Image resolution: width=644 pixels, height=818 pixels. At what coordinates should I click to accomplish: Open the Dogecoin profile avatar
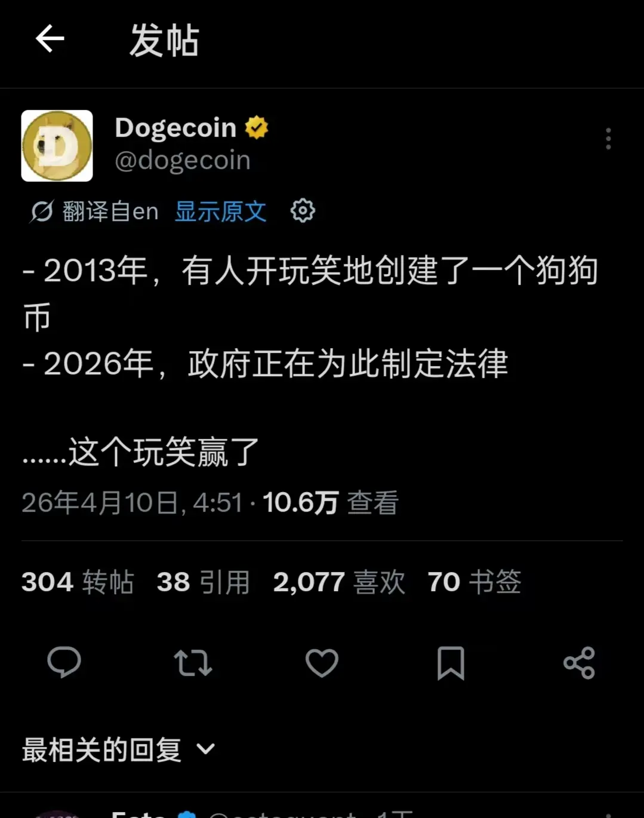(57, 146)
